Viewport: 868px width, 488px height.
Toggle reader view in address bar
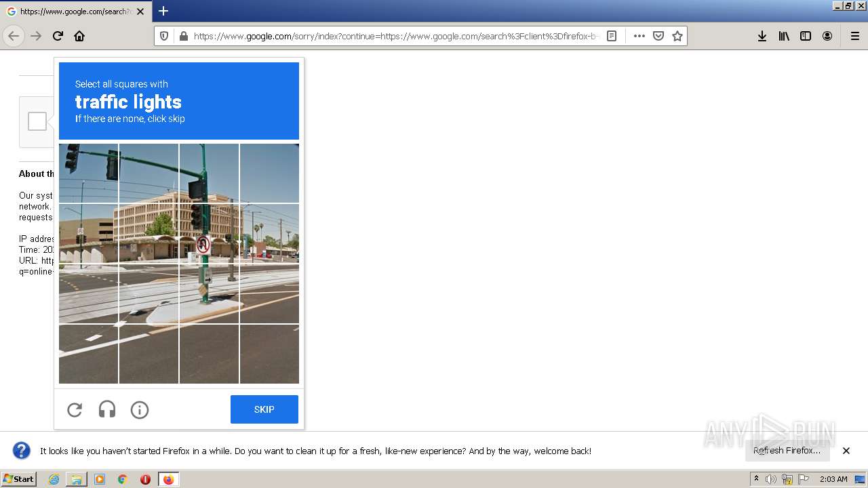612,36
